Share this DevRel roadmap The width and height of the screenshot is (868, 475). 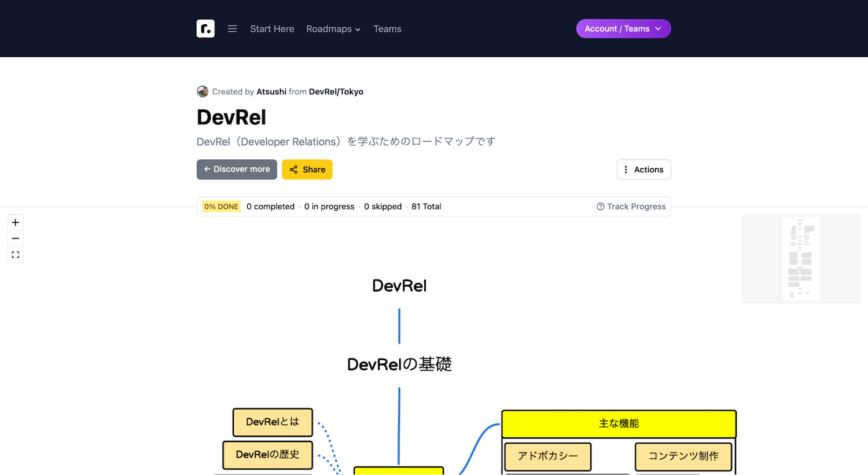(307, 170)
